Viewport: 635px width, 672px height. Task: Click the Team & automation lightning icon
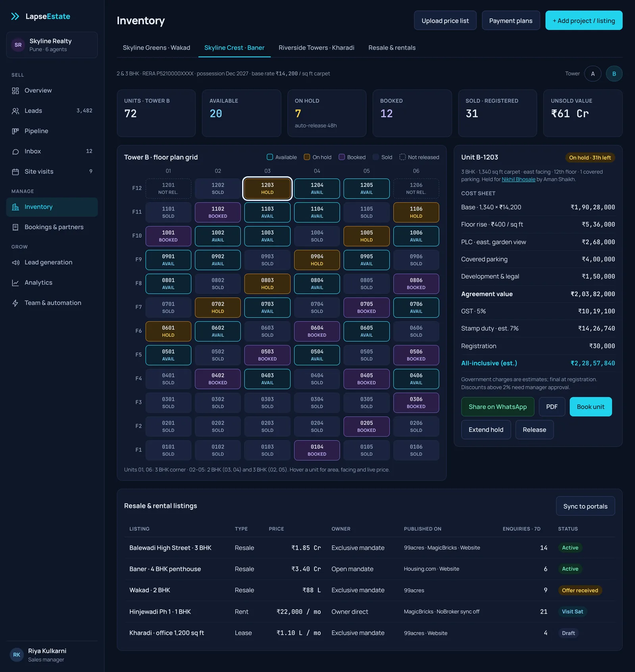click(15, 303)
